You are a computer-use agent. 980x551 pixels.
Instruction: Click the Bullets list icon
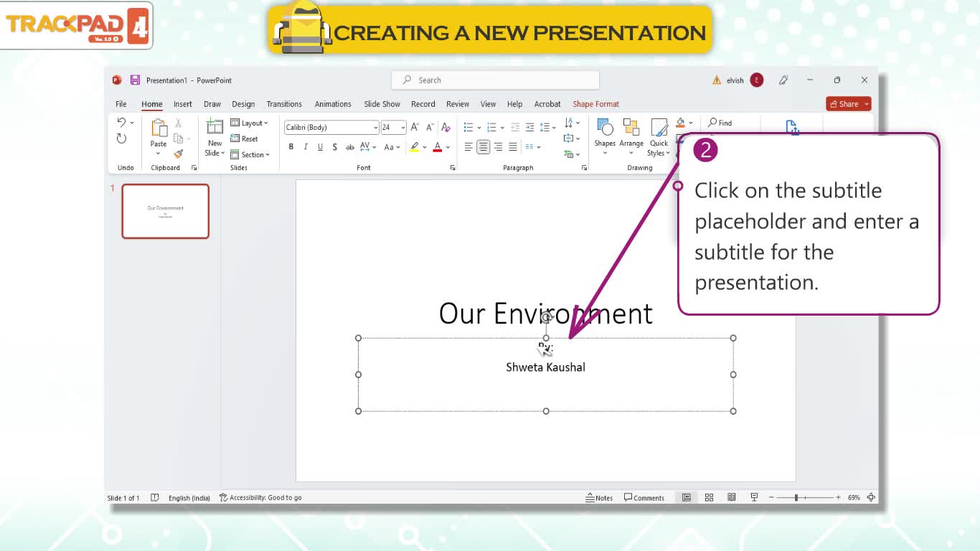(468, 127)
